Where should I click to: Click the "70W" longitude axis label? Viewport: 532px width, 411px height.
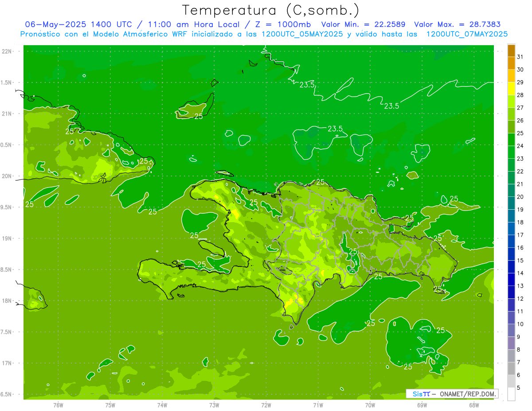370,405
